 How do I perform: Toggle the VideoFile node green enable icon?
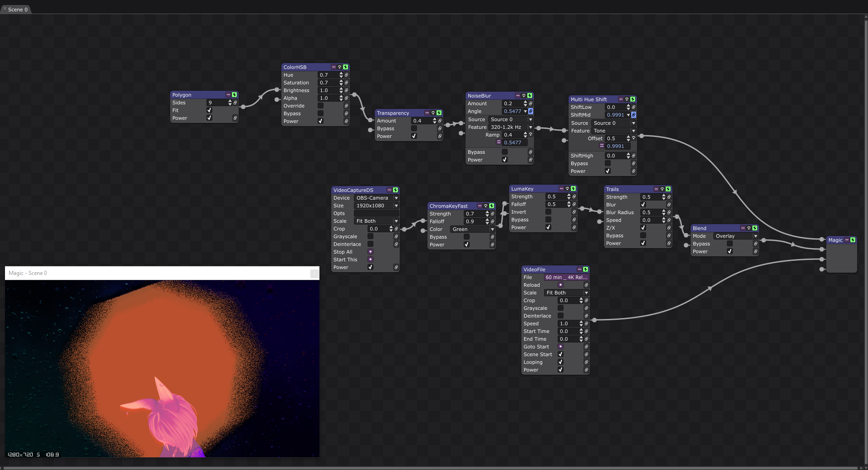pos(586,269)
